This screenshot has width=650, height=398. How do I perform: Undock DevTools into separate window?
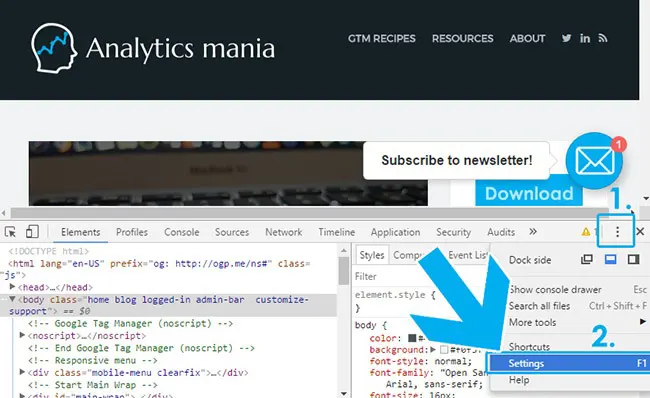pos(587,260)
